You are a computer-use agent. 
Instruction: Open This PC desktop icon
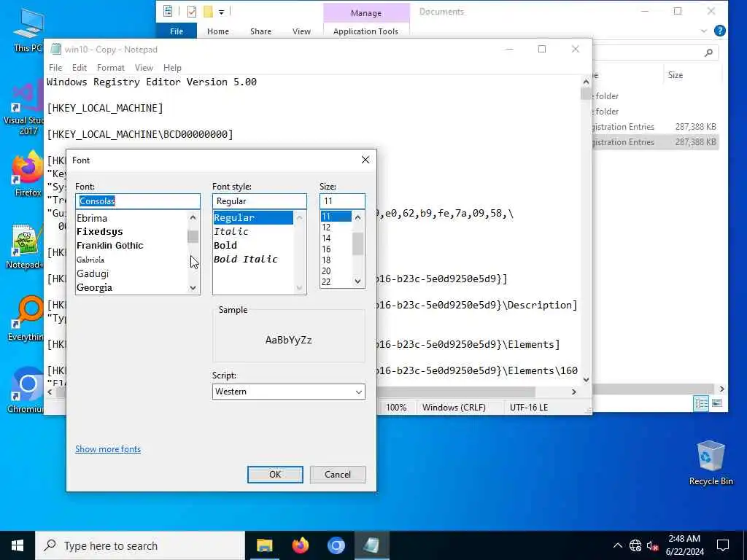point(28,29)
